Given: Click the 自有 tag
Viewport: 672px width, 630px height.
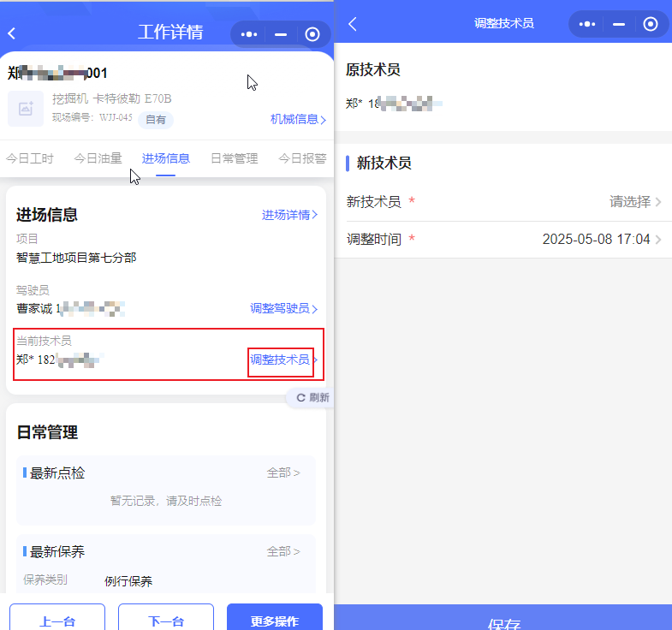Looking at the screenshot, I should pyautogui.click(x=156, y=120).
